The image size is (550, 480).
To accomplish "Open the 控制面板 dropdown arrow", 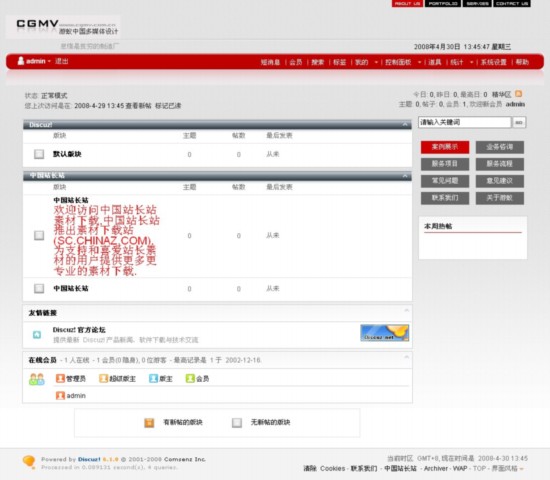I will coord(419,62).
